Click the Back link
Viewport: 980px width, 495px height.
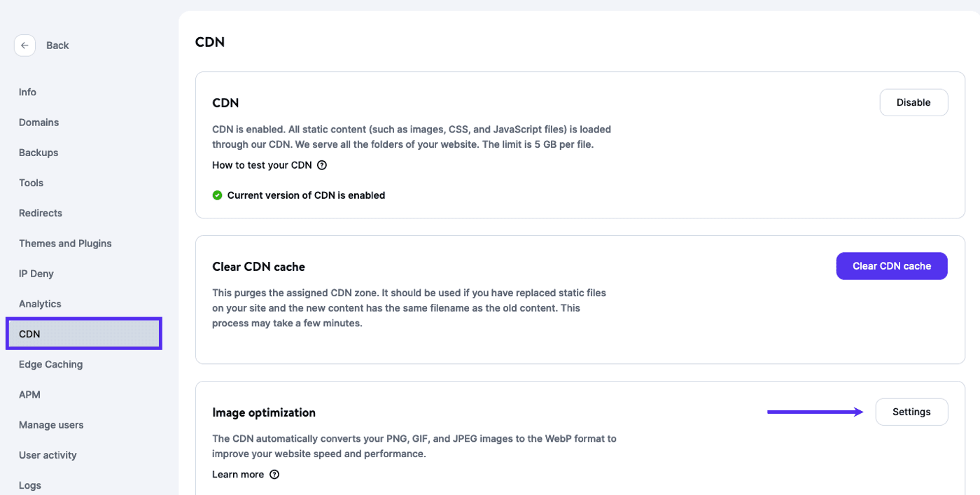point(57,45)
